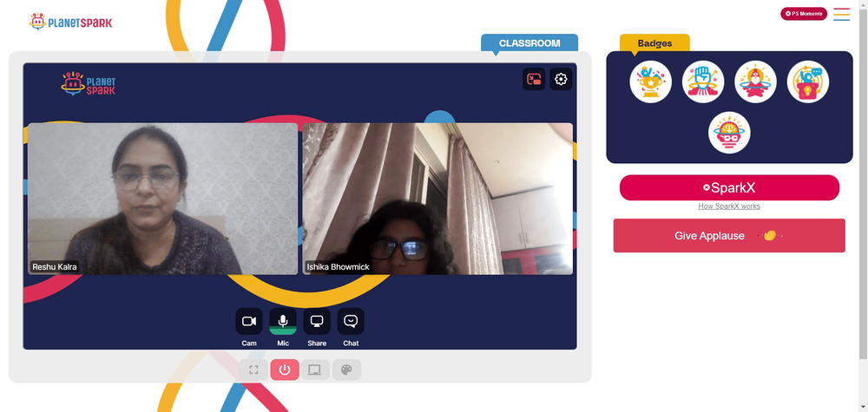
Task: Open classroom settings gear icon
Action: click(x=561, y=79)
